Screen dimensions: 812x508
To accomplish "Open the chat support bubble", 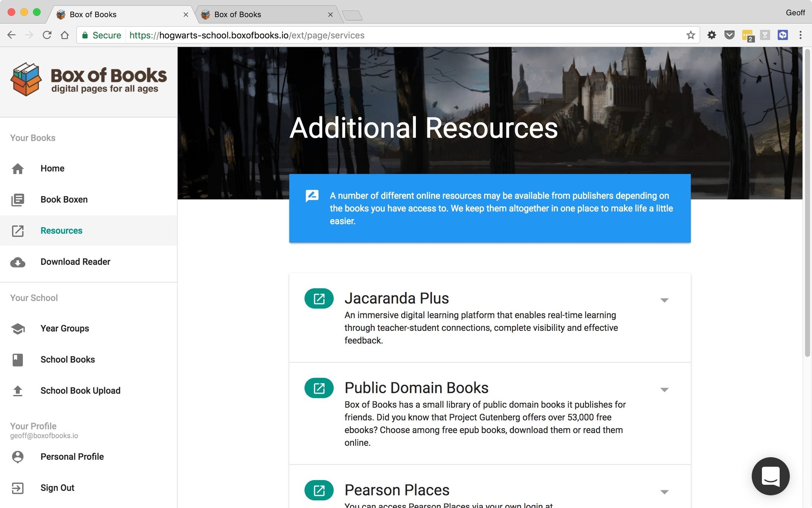I will coord(770,476).
